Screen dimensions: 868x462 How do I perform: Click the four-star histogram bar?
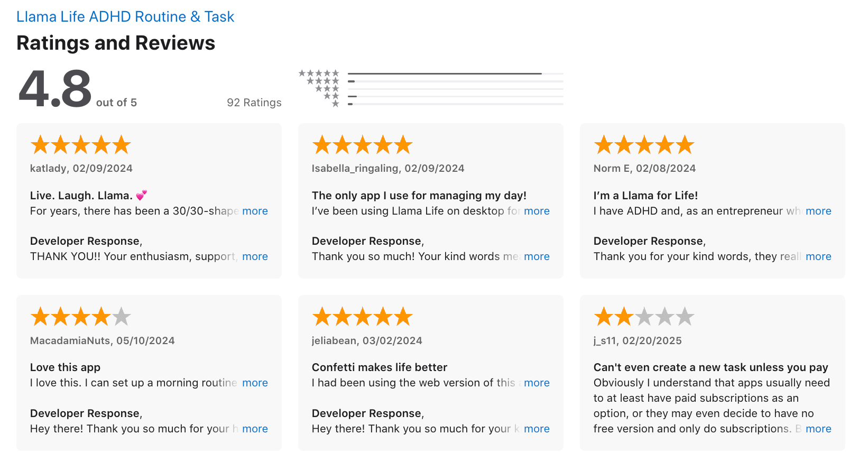tap(456, 81)
